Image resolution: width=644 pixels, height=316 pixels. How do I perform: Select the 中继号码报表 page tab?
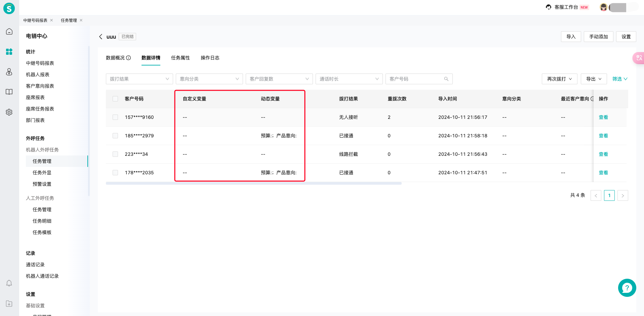click(35, 20)
